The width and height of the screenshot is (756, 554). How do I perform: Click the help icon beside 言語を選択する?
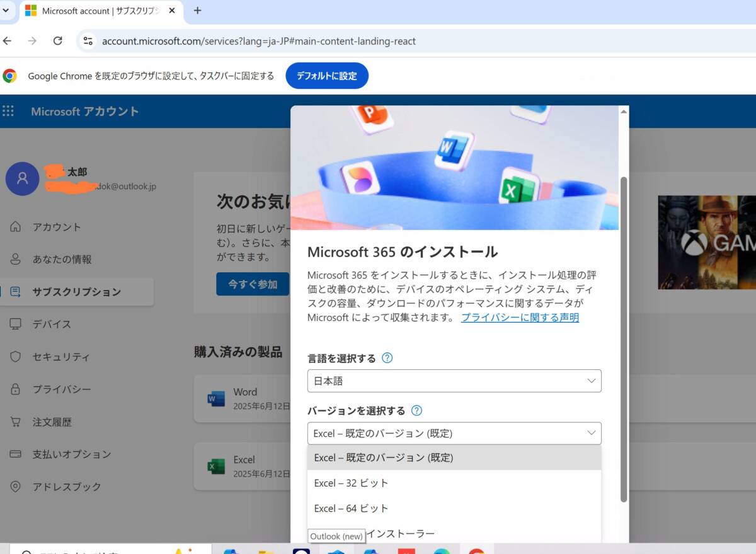click(x=387, y=357)
